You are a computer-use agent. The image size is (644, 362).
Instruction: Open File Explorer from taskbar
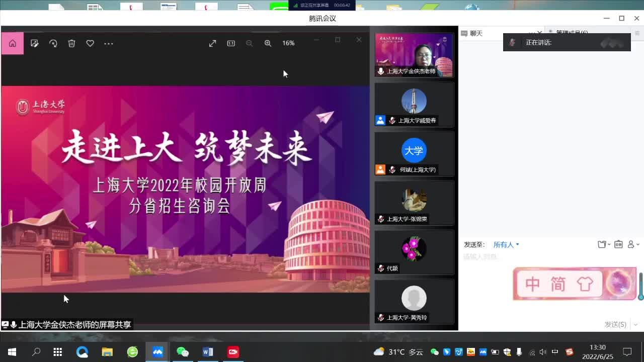tap(107, 352)
